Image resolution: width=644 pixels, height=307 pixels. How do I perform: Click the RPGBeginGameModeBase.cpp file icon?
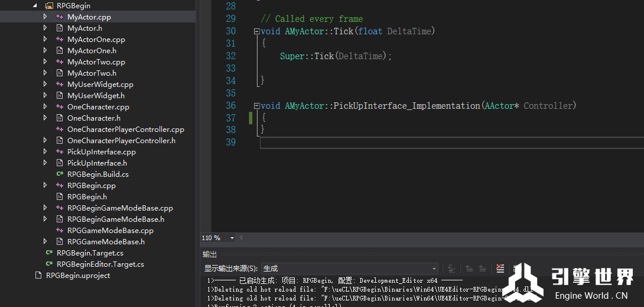pyautogui.click(x=60, y=208)
